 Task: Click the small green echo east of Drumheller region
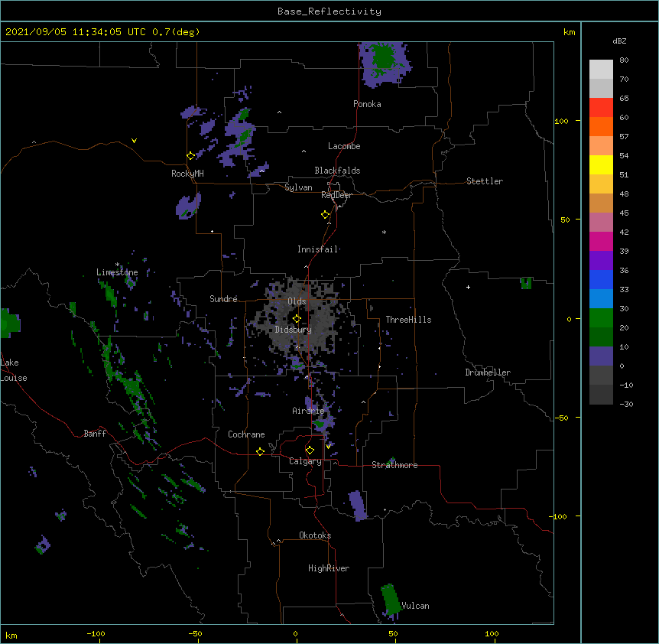tap(526, 283)
